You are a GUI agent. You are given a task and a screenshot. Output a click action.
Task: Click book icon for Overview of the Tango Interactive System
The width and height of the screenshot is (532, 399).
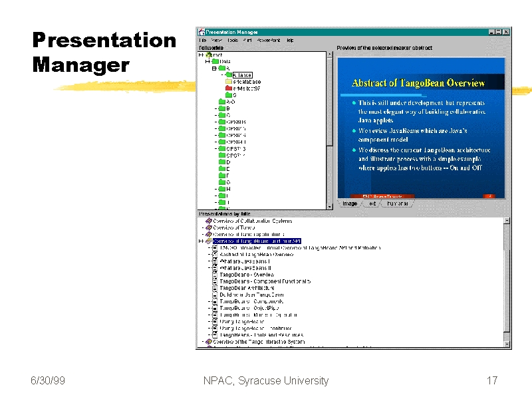[209, 342]
